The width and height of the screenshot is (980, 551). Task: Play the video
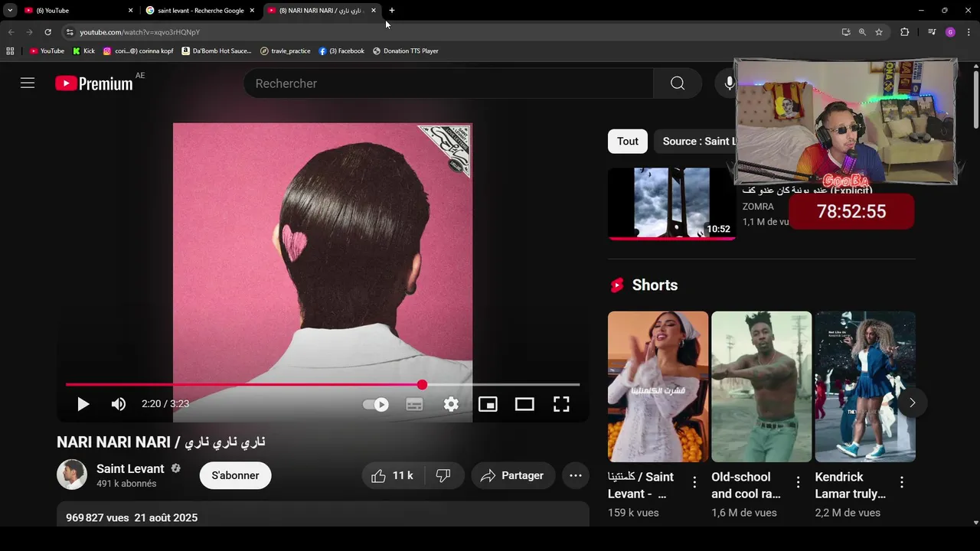tap(83, 404)
